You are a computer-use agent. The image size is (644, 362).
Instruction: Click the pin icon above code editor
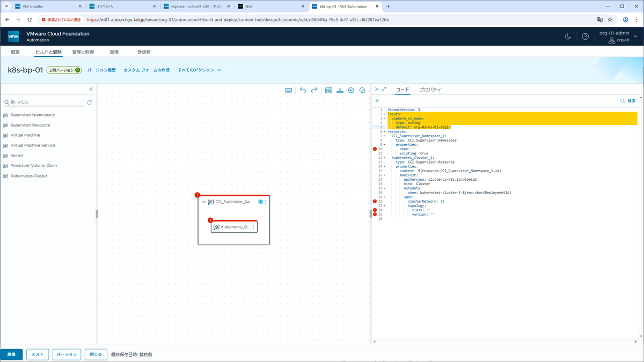377,101
